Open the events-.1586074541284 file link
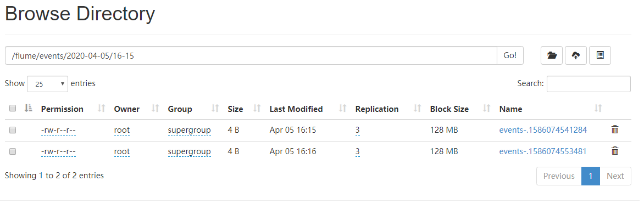This screenshot has height=209, width=644. (x=543, y=131)
